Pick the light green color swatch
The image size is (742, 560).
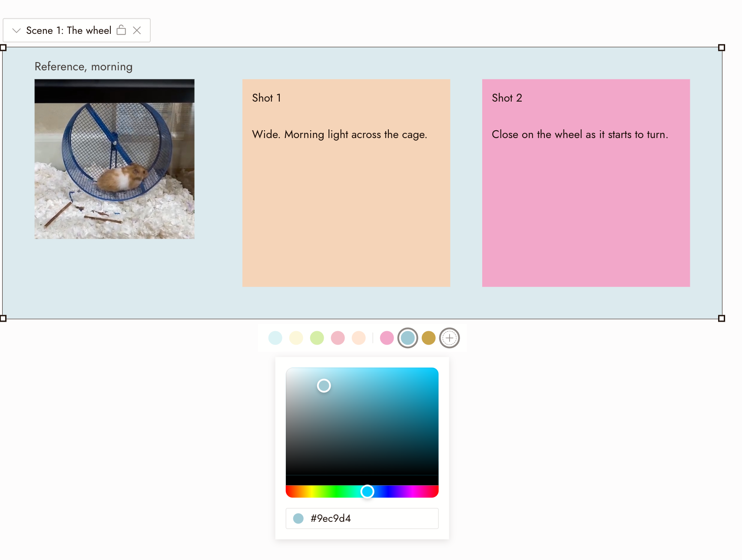coord(317,338)
